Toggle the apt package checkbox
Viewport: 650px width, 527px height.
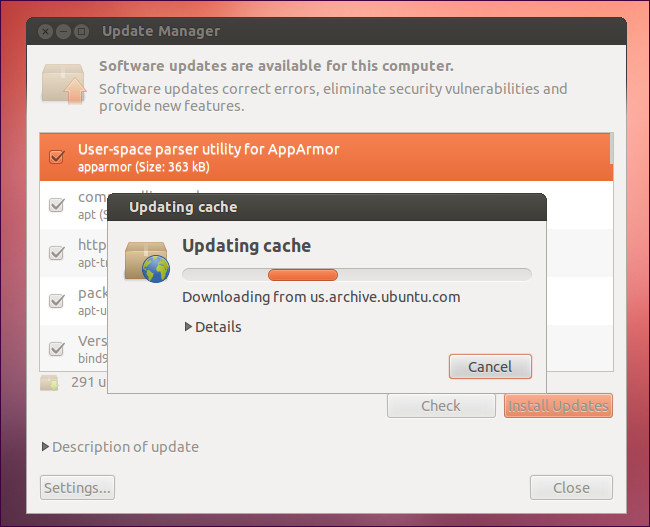pyautogui.click(x=57, y=205)
